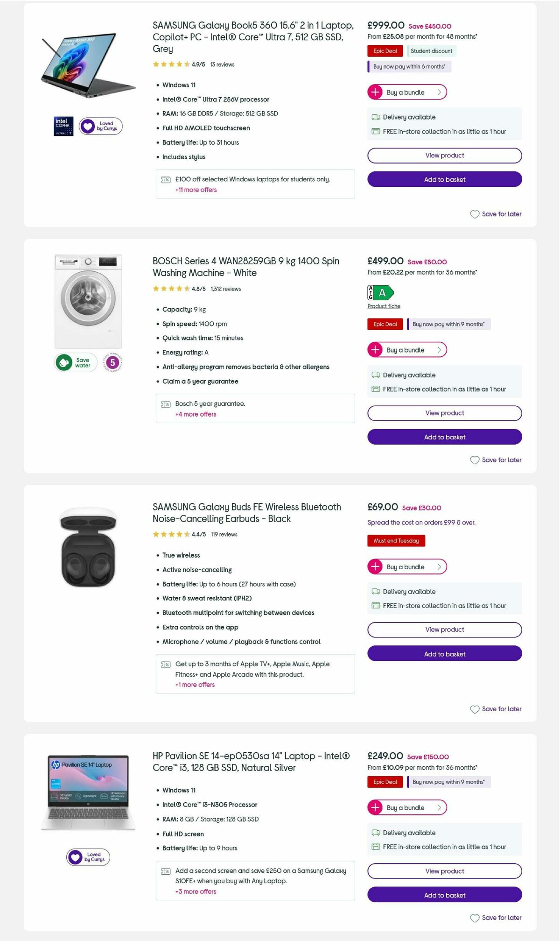560x941 pixels.
Task: Click the delivery truck icon for Galaxy Buds FE
Action: click(x=375, y=591)
